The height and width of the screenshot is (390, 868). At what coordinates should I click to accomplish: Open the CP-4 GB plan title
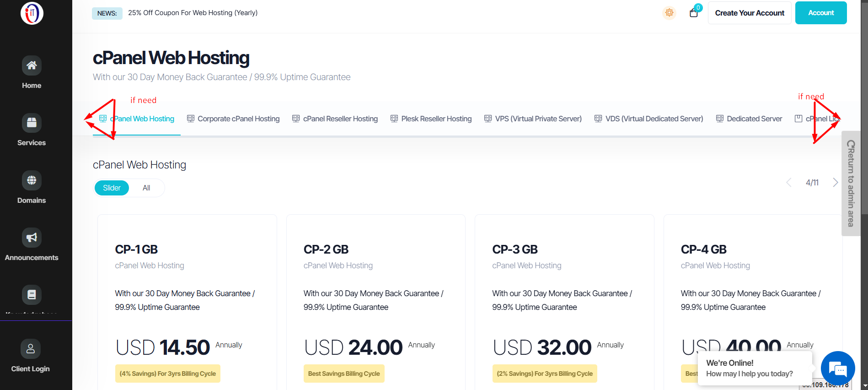704,249
